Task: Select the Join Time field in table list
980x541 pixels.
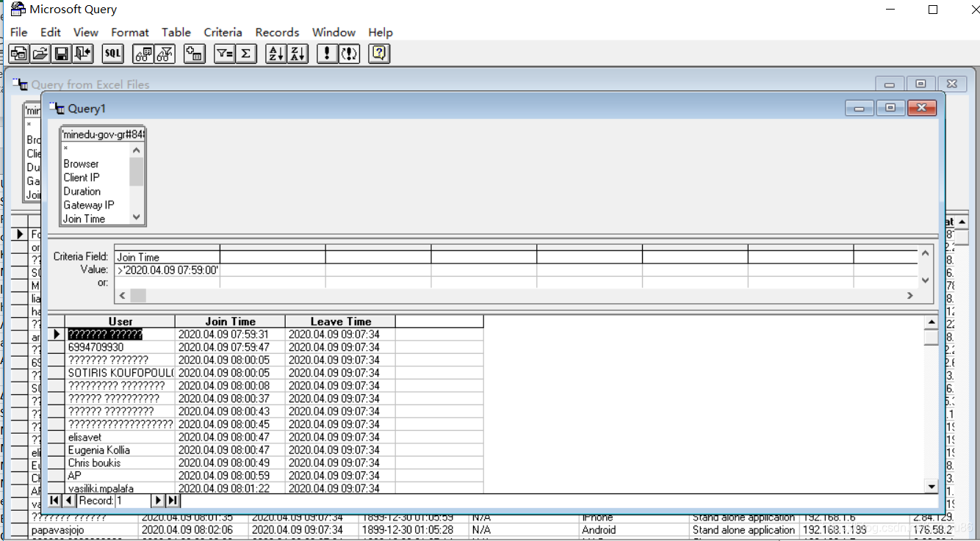Action: pyautogui.click(x=84, y=219)
